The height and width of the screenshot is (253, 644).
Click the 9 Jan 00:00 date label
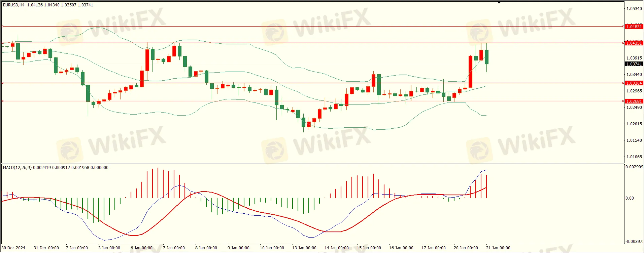click(x=238, y=248)
